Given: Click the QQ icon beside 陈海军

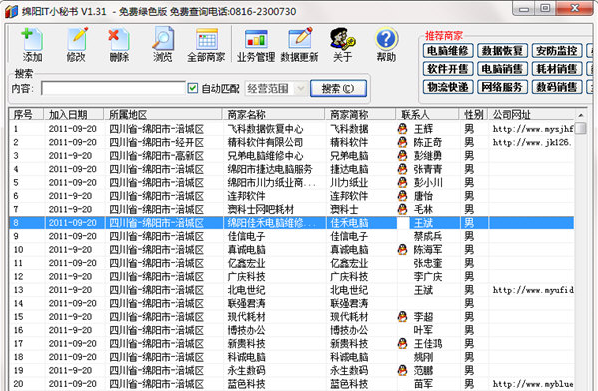Looking at the screenshot, I should [x=402, y=250].
